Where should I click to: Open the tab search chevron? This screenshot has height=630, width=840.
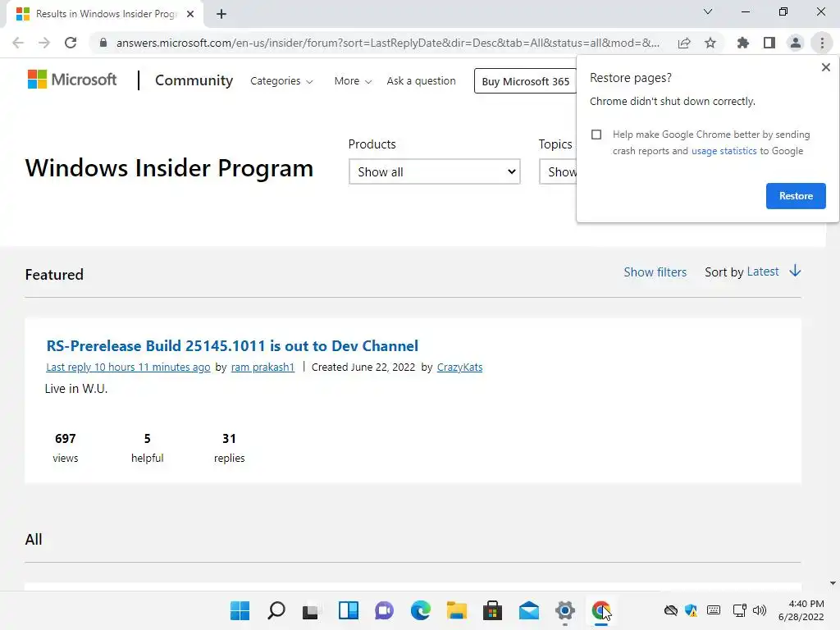coord(708,11)
